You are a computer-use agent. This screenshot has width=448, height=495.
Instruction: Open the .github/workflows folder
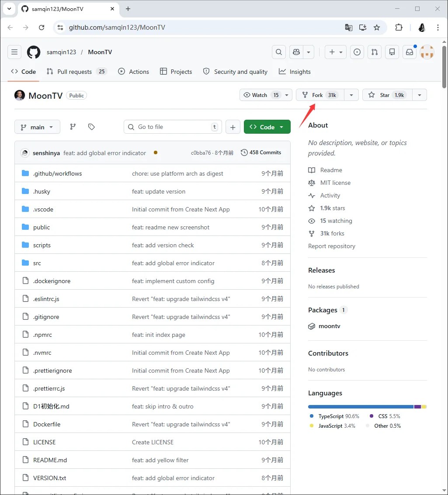pyautogui.click(x=57, y=173)
